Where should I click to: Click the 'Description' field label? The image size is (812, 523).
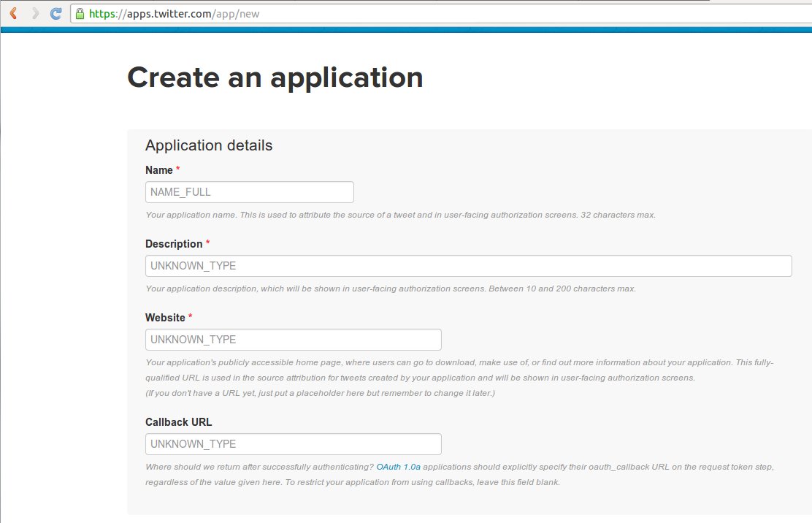click(174, 244)
